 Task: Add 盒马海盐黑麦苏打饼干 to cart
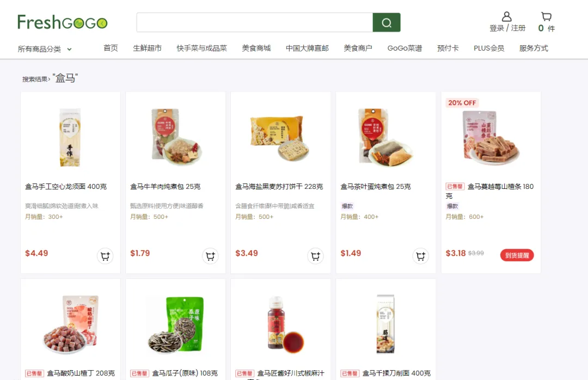click(x=315, y=256)
